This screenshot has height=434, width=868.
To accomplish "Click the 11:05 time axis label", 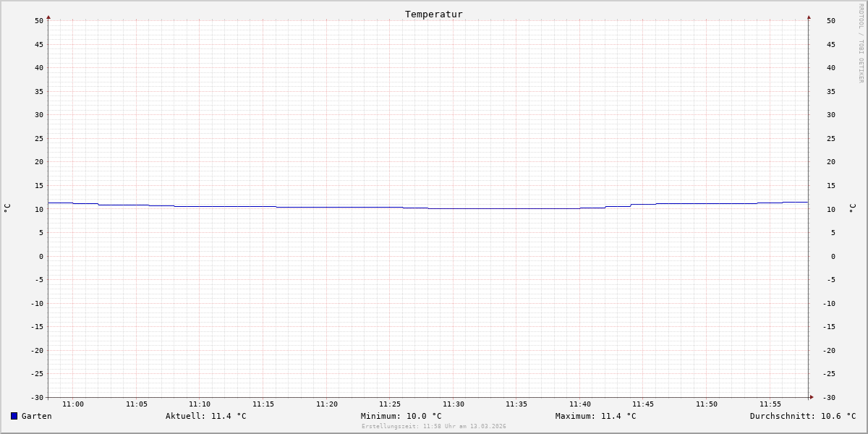I will coord(137,404).
